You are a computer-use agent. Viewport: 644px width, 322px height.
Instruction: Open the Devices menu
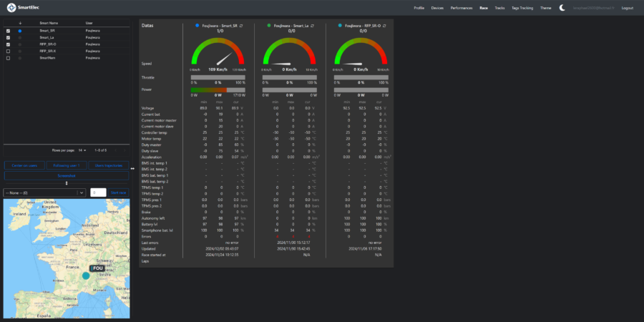coord(437,8)
